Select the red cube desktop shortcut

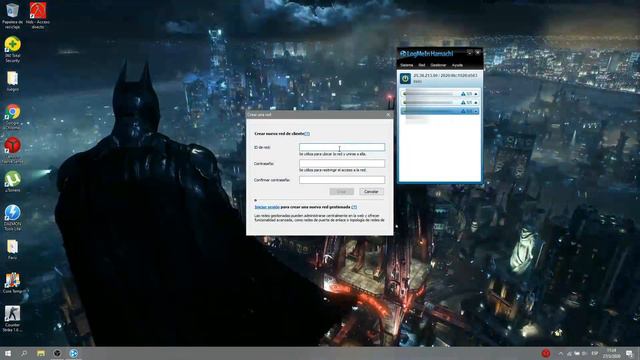pos(13,150)
